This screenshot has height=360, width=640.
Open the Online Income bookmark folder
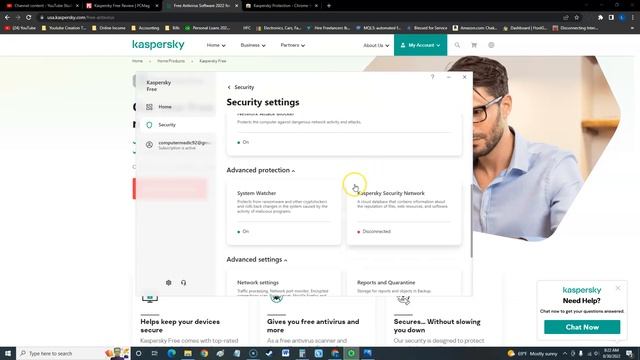[109, 28]
